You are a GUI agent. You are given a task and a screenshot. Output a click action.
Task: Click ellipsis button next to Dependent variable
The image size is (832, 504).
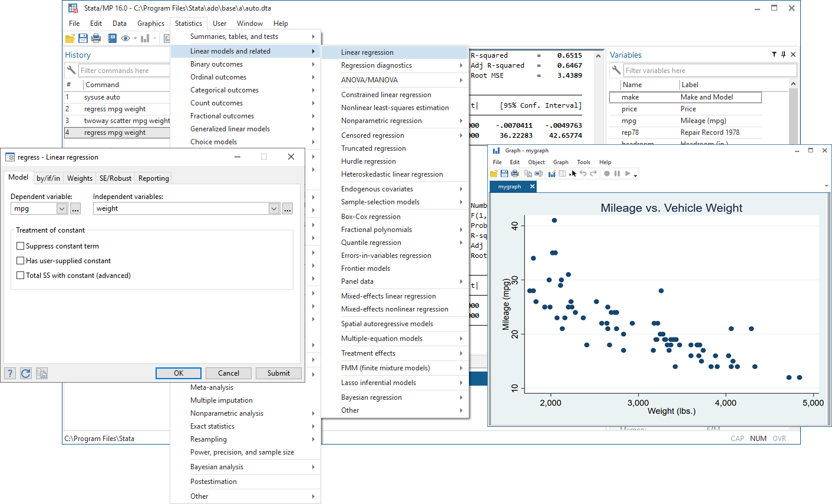[75, 208]
